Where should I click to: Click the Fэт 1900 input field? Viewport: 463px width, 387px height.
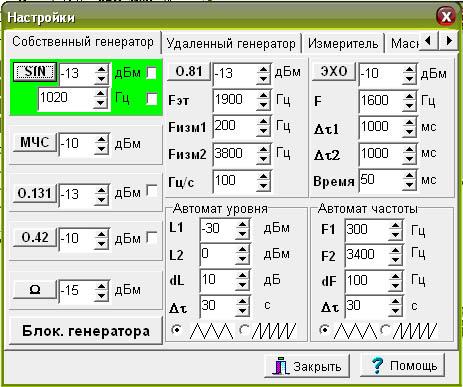coord(235,100)
